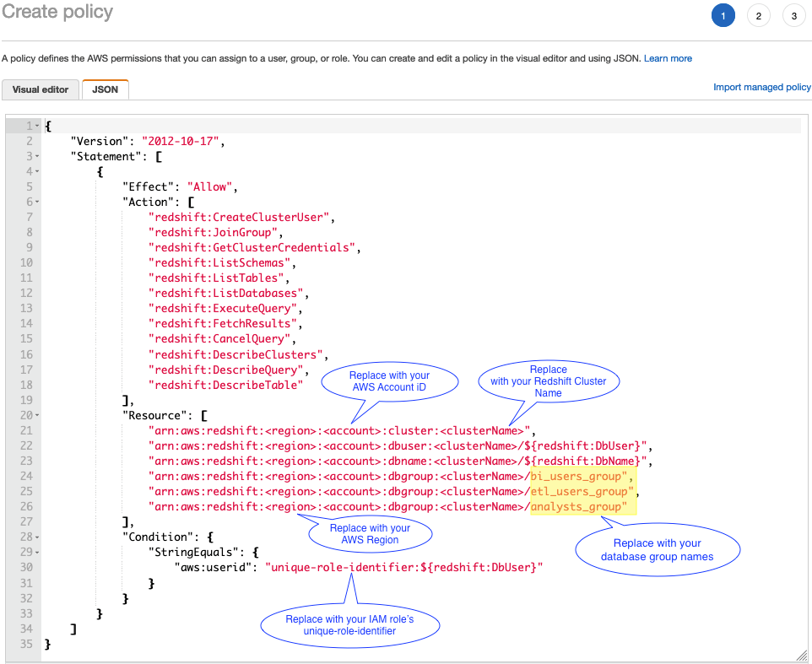
Task: Click the "redshift:DescribeClusters" action
Action: tap(235, 354)
